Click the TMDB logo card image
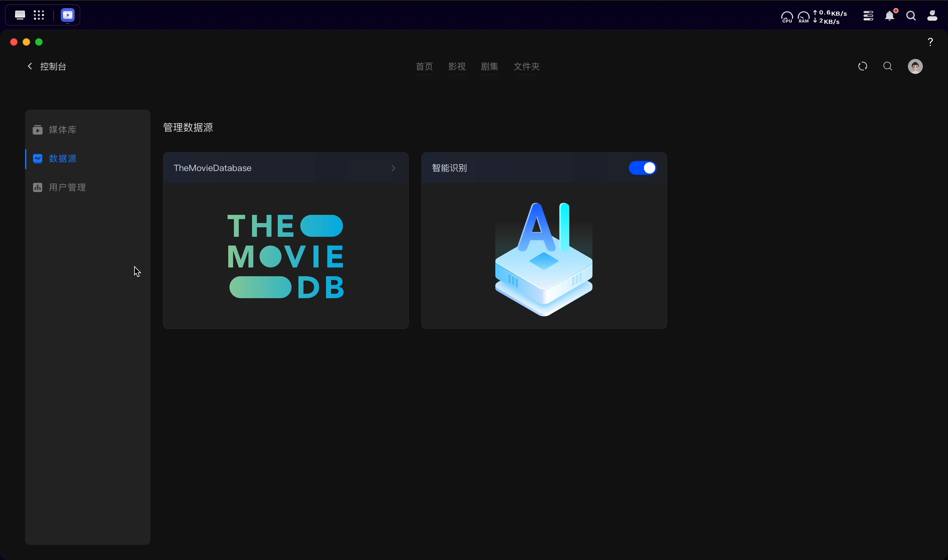Image resolution: width=948 pixels, height=560 pixels. coord(286,256)
